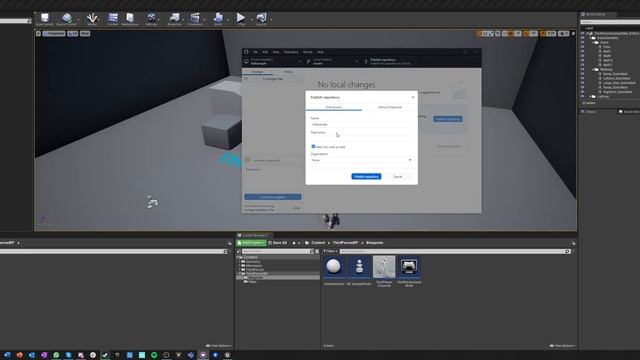Screen dimensions: 640x360
Task: Click Edit menu in GitHub Desktop
Action: tap(265, 52)
